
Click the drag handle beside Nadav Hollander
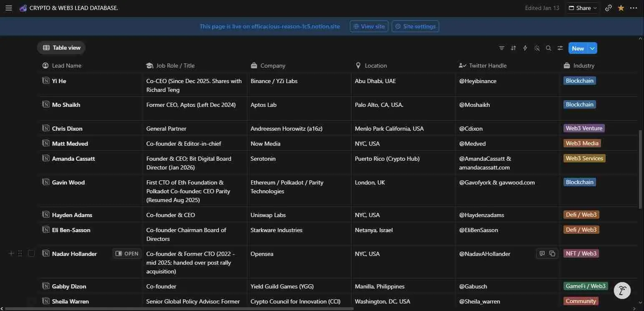[x=20, y=253]
